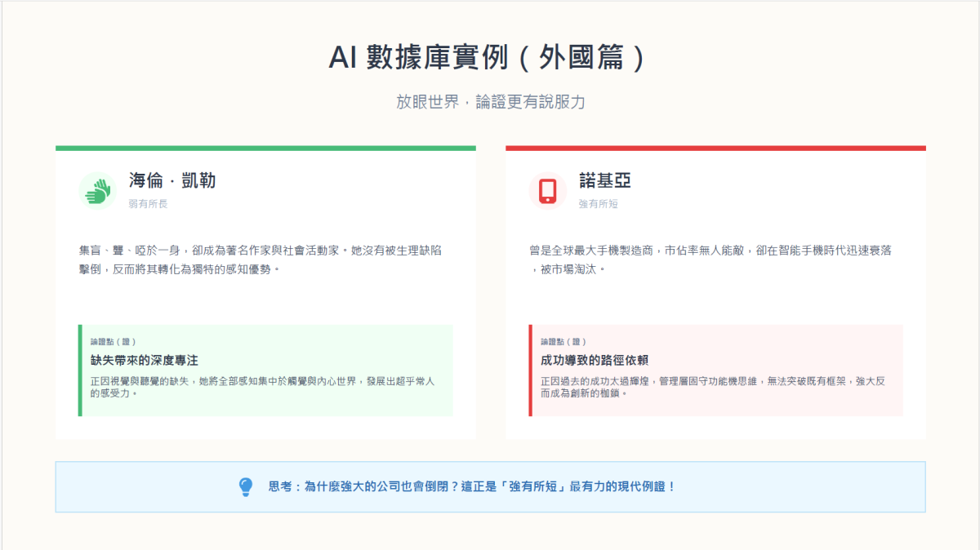Click the red argument box body text
980x550 pixels.
pyautogui.click(x=712, y=387)
